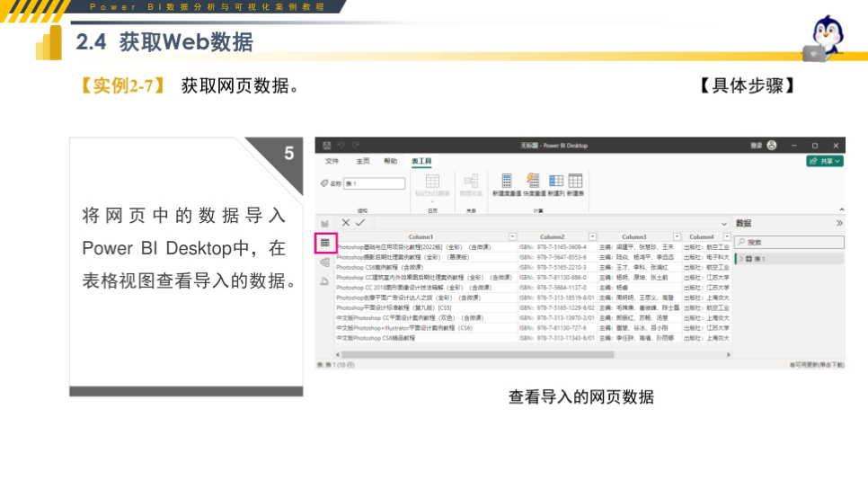Select cell 'Photoshop CS6案例教程 (含微课)'
This screenshot has width=868, height=489.
(426, 268)
